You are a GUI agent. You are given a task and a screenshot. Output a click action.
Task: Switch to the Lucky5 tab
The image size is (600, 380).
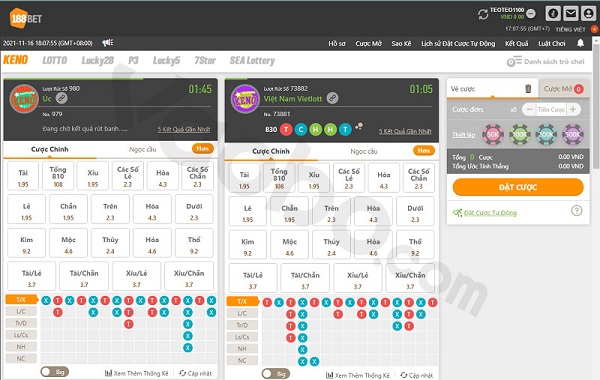click(166, 60)
